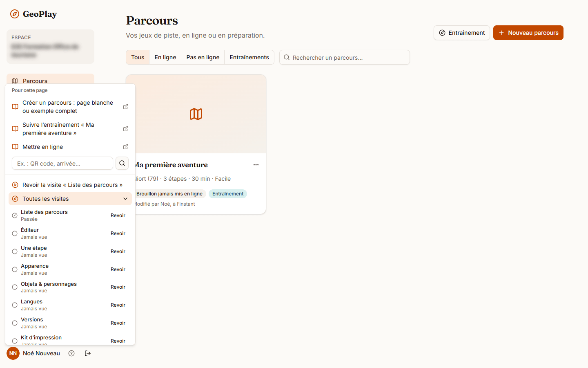The width and height of the screenshot is (588, 368).
Task: Click the search magnifier button in help panel
Action: (x=122, y=163)
